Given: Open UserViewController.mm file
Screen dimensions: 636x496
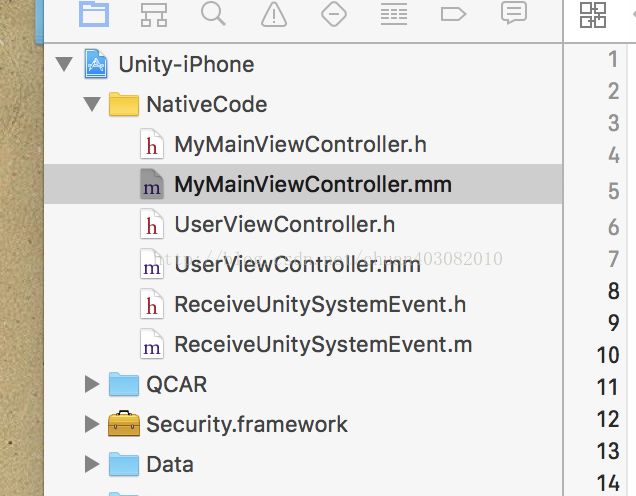Looking at the screenshot, I should tap(297, 264).
